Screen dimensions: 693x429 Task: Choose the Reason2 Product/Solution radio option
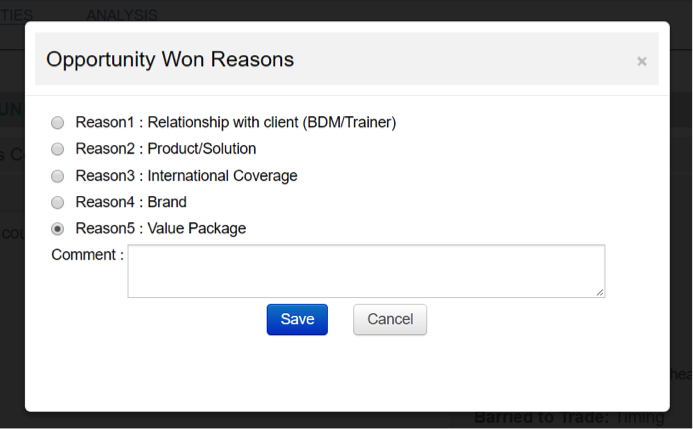tap(57, 149)
